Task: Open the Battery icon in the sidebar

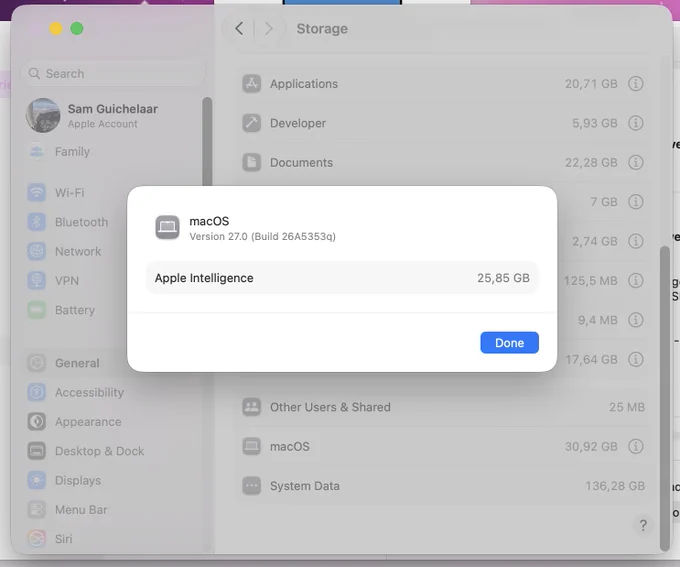Action: pos(36,310)
